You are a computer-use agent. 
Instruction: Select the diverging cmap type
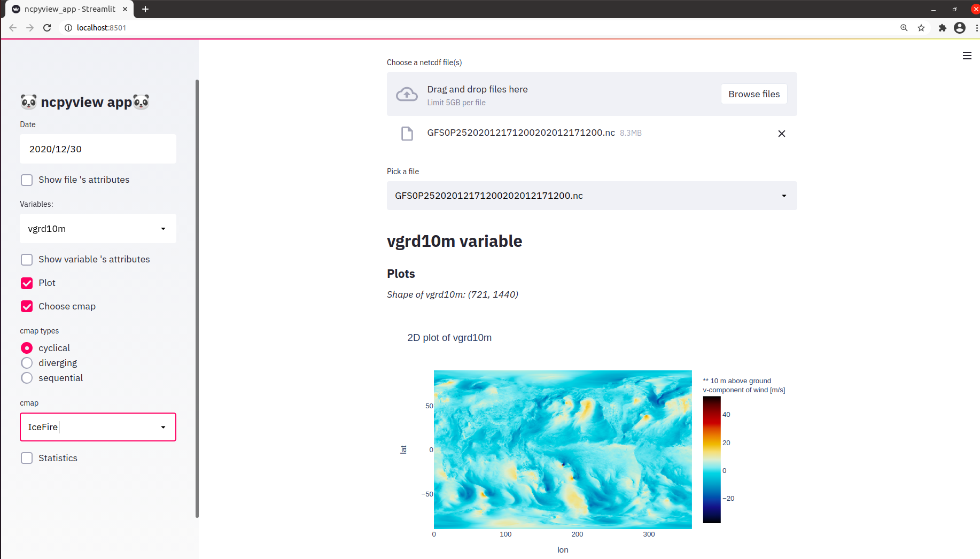27,363
